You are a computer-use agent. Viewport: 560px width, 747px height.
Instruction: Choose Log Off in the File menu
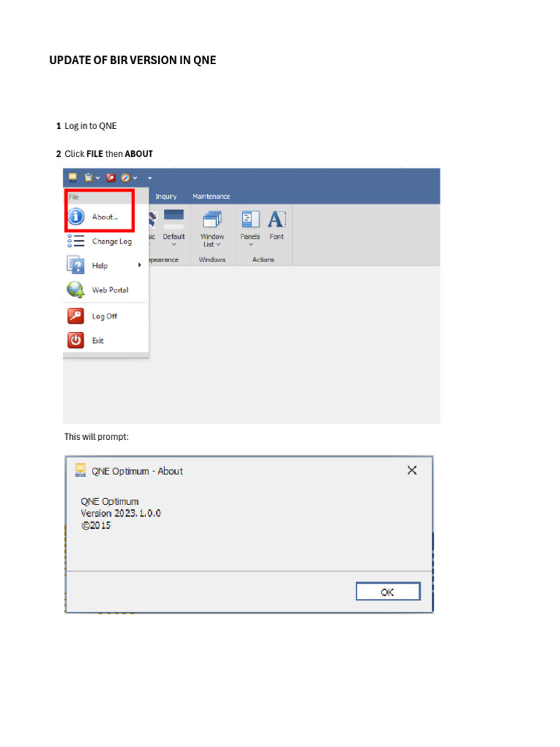pos(106,316)
